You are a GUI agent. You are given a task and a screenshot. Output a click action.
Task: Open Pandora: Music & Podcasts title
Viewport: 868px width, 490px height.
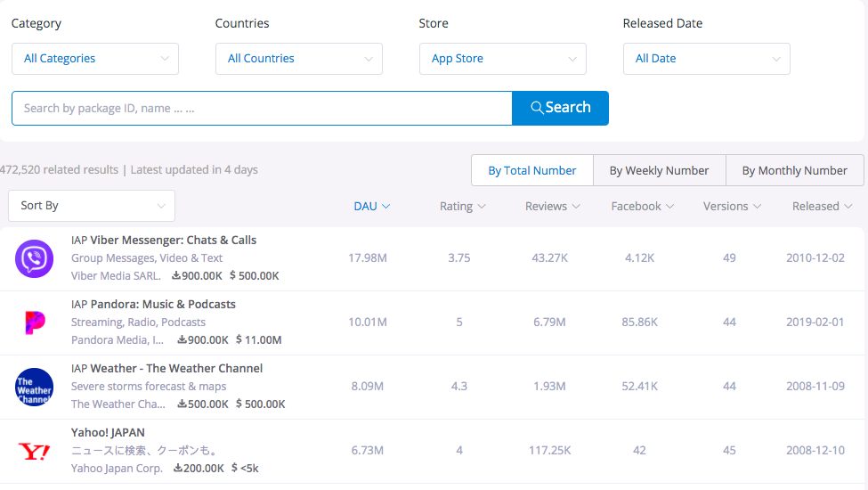[163, 304]
